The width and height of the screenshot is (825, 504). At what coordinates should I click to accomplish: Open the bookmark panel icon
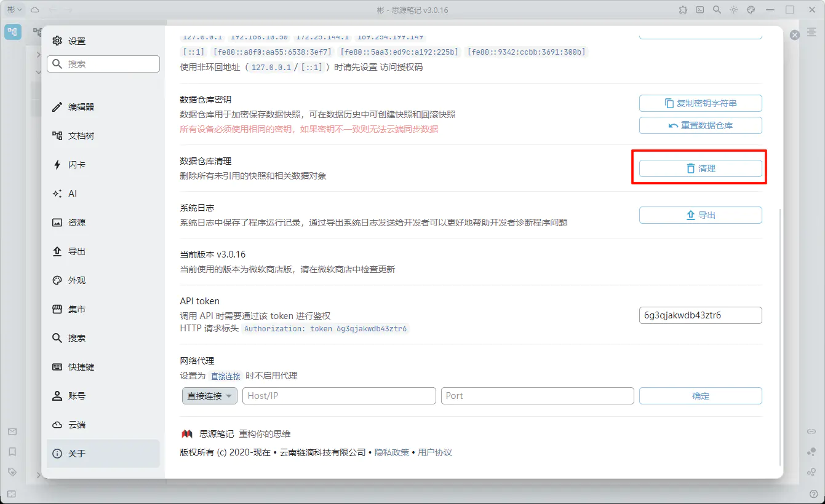click(x=12, y=452)
